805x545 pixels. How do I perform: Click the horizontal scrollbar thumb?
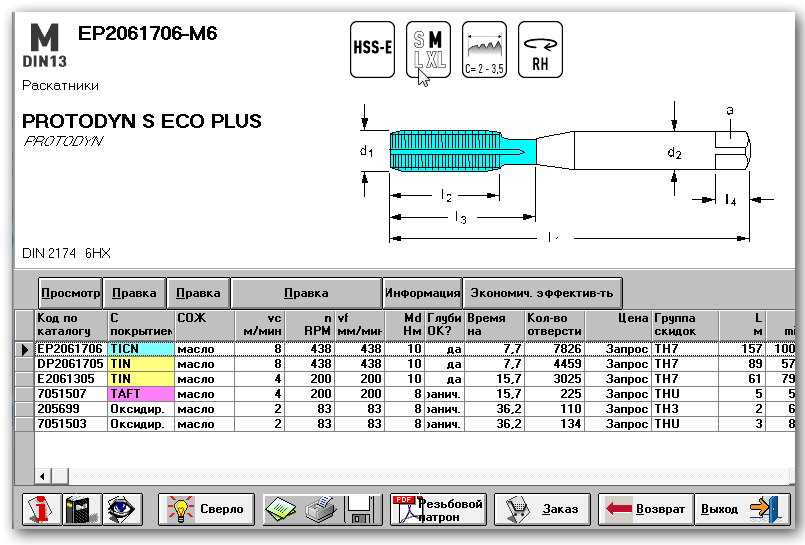[60, 476]
